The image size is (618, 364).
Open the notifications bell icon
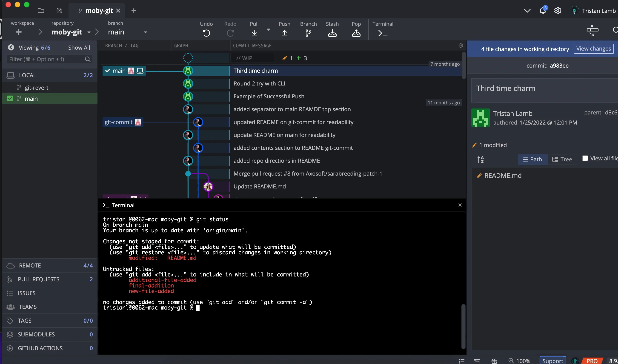pos(542,11)
